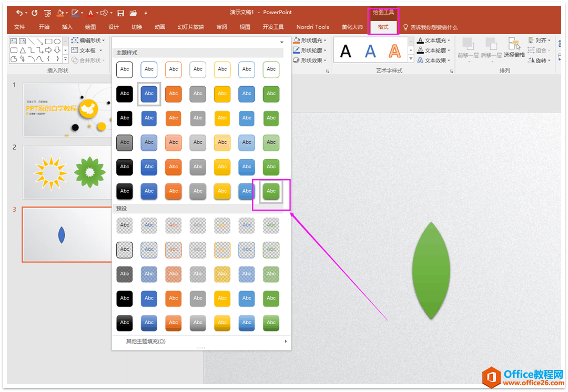
Task: Choose the blue preset in bottom preset row
Action: tap(149, 323)
